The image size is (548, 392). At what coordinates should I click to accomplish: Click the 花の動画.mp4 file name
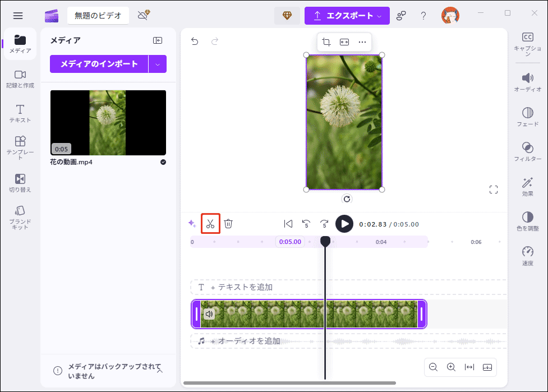71,162
